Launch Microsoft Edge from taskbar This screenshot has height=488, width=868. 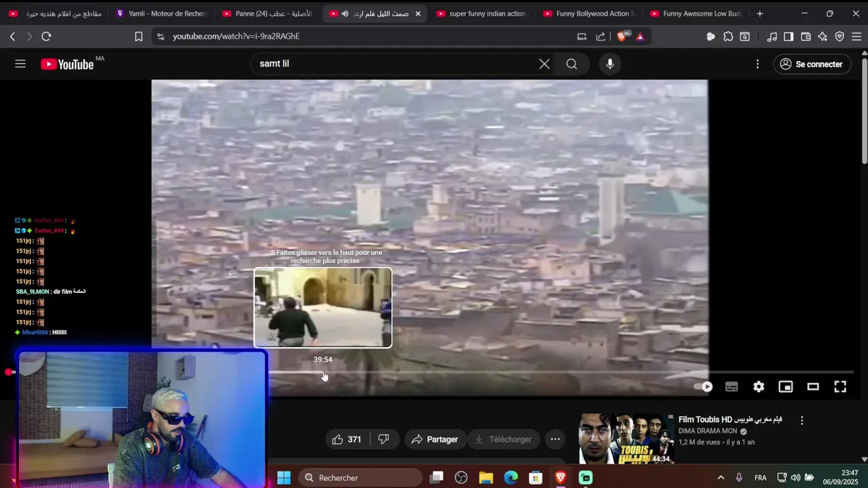511,478
